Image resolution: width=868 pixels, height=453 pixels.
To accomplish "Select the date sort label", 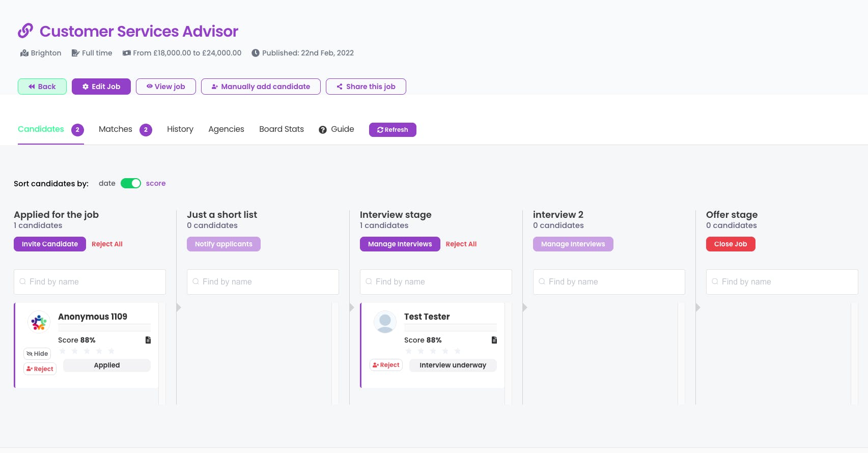I will coord(107,183).
